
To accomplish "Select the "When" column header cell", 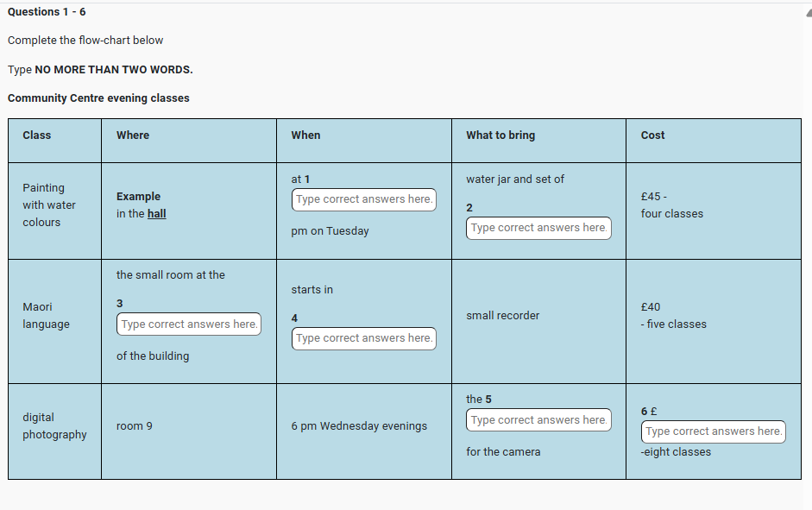I will 305,135.
